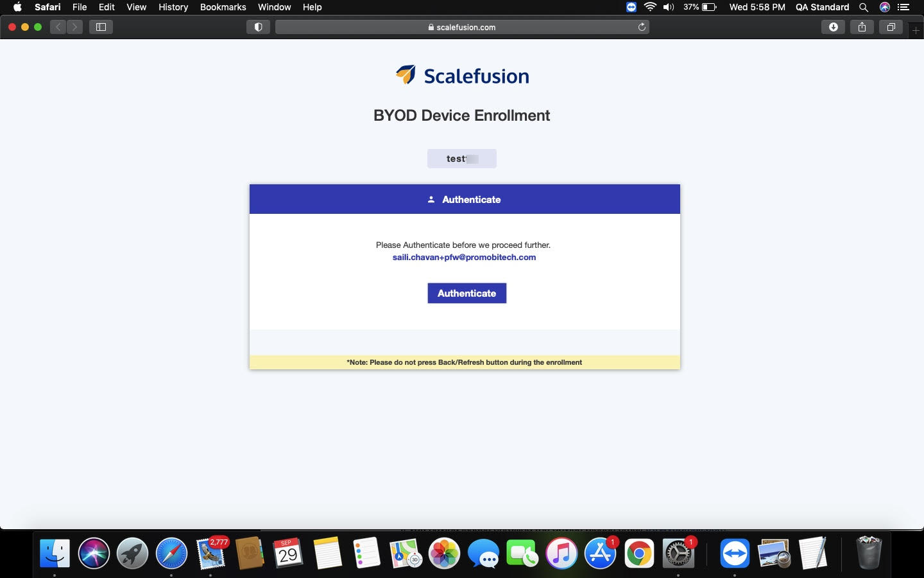Open the Wi-Fi status menu
The height and width of the screenshot is (578, 924).
(650, 7)
